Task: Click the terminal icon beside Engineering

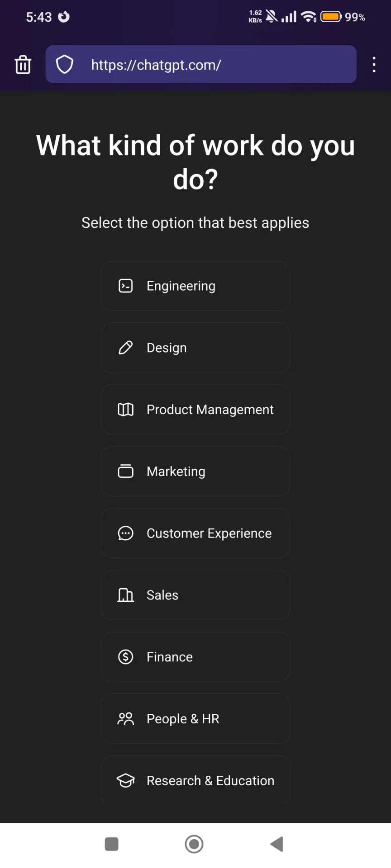Action: pos(125,286)
